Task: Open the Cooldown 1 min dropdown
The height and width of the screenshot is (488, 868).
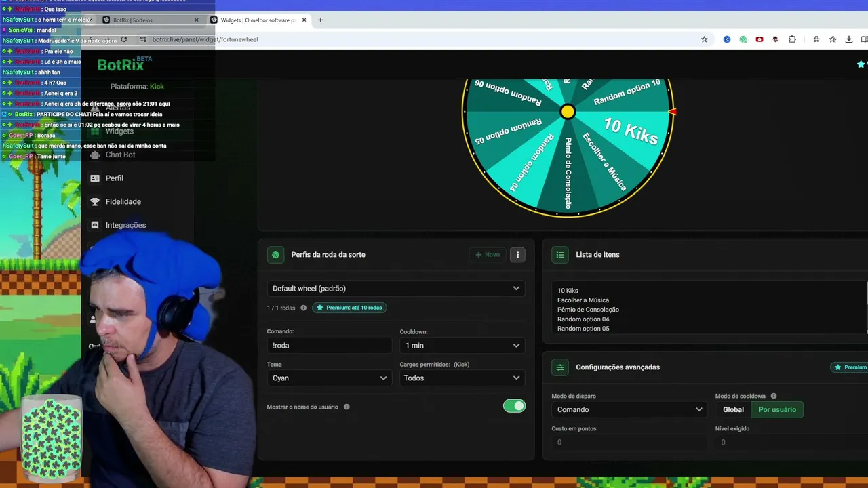Action: (x=462, y=346)
